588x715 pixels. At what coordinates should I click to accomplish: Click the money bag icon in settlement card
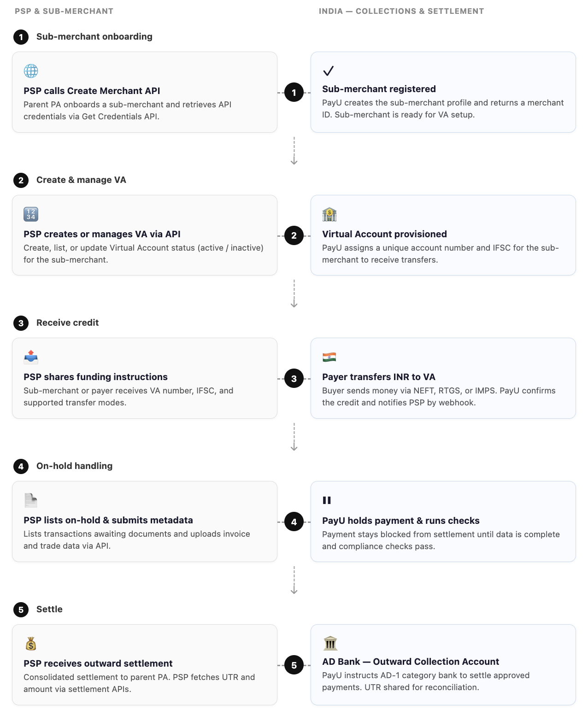(31, 644)
